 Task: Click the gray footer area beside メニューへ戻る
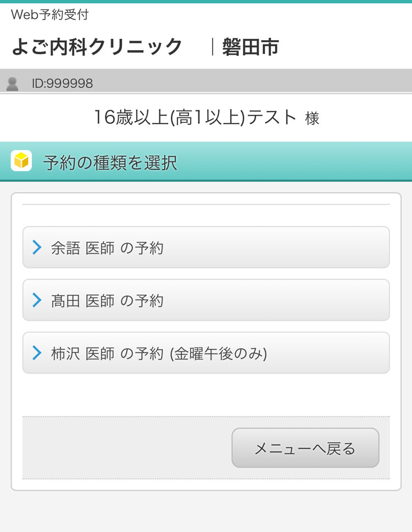121,447
